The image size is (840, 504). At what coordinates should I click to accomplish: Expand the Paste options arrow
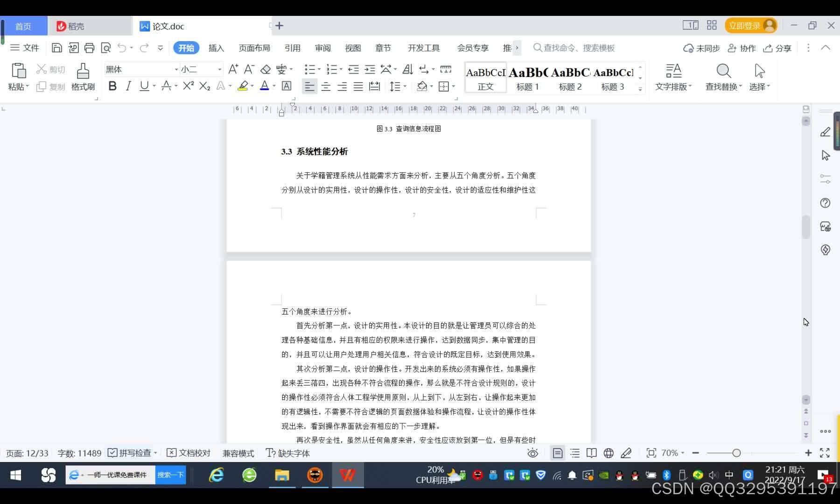[x=27, y=87]
